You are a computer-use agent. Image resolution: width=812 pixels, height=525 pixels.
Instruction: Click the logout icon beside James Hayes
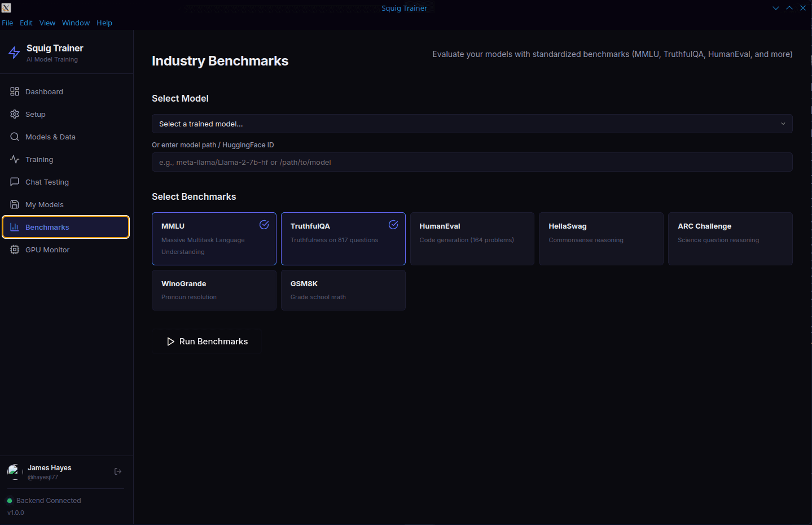click(x=118, y=471)
